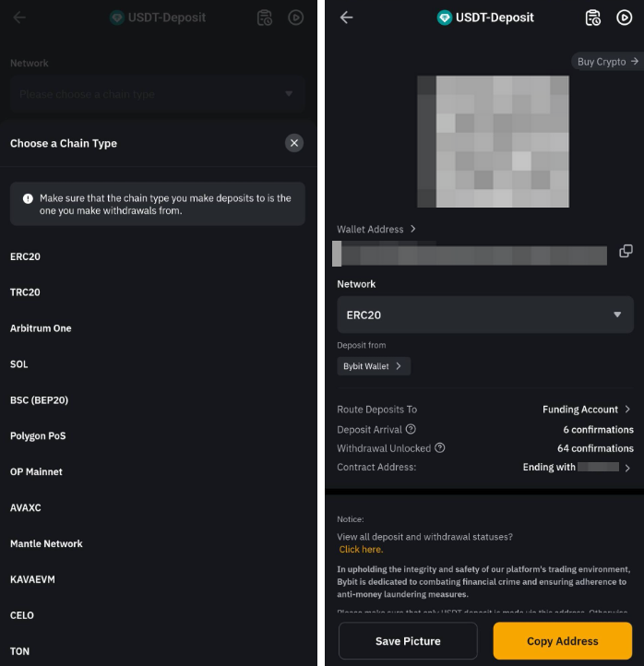Show info for Withdrawal Unlocked
This screenshot has height=666, width=644.
(440, 448)
